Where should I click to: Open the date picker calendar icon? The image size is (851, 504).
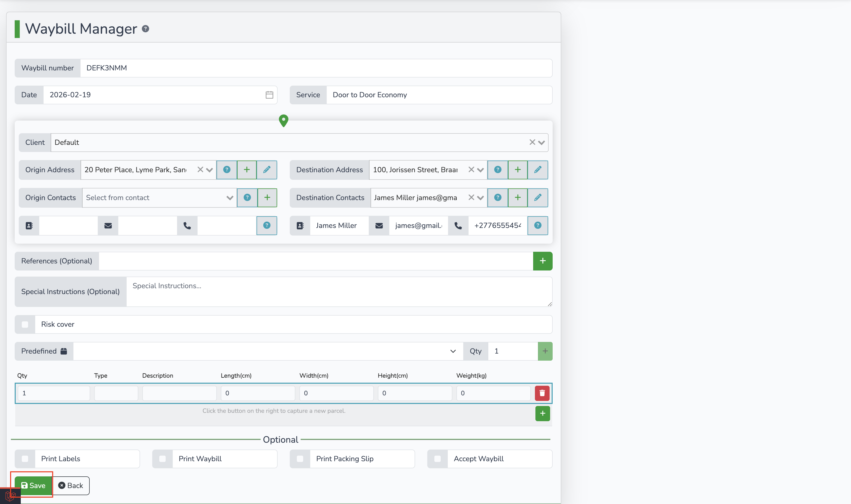[269, 95]
